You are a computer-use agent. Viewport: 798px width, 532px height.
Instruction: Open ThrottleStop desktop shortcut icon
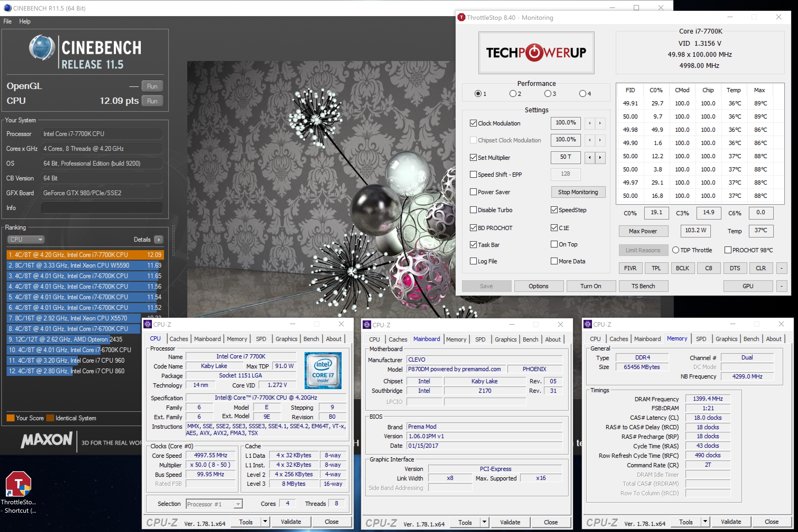tap(18, 484)
